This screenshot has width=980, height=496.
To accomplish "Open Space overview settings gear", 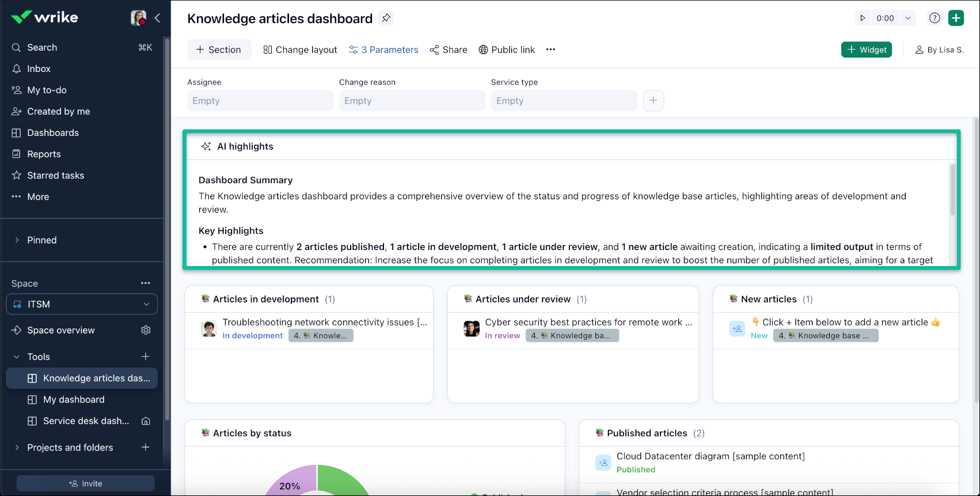I will (146, 330).
